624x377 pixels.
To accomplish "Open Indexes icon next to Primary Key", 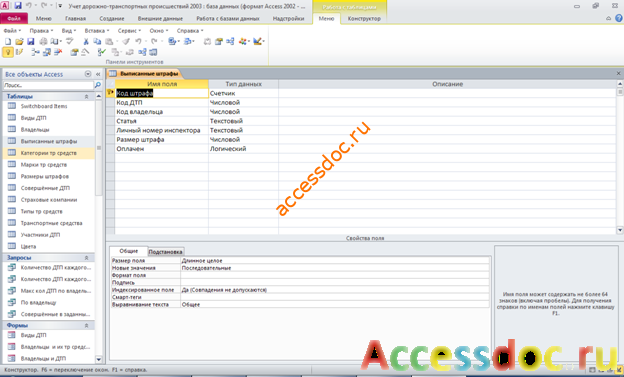I will point(19,52).
